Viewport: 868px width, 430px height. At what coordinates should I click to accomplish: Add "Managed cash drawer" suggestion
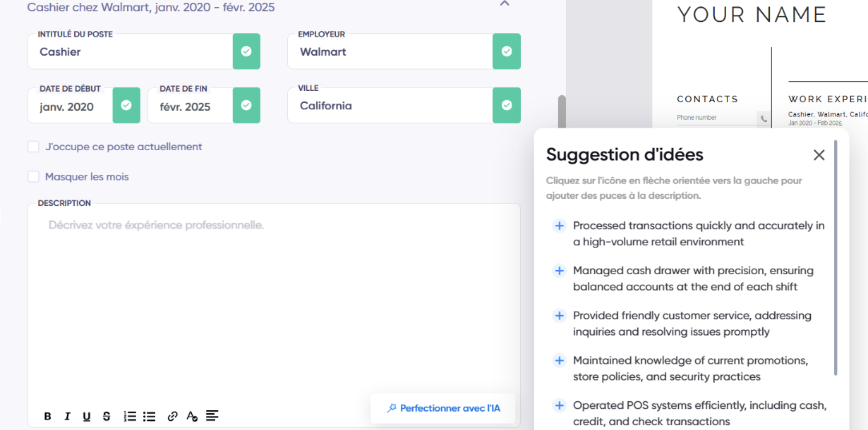[x=559, y=271]
